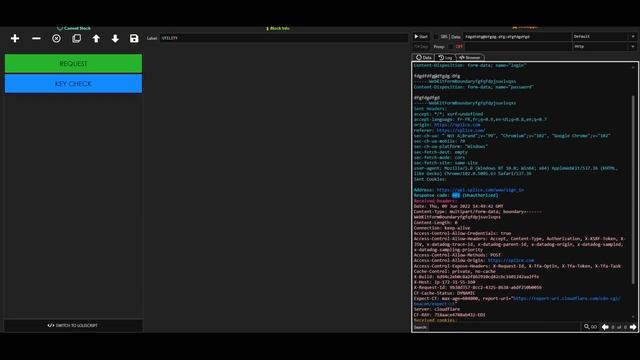Open the Data tab

423,58
